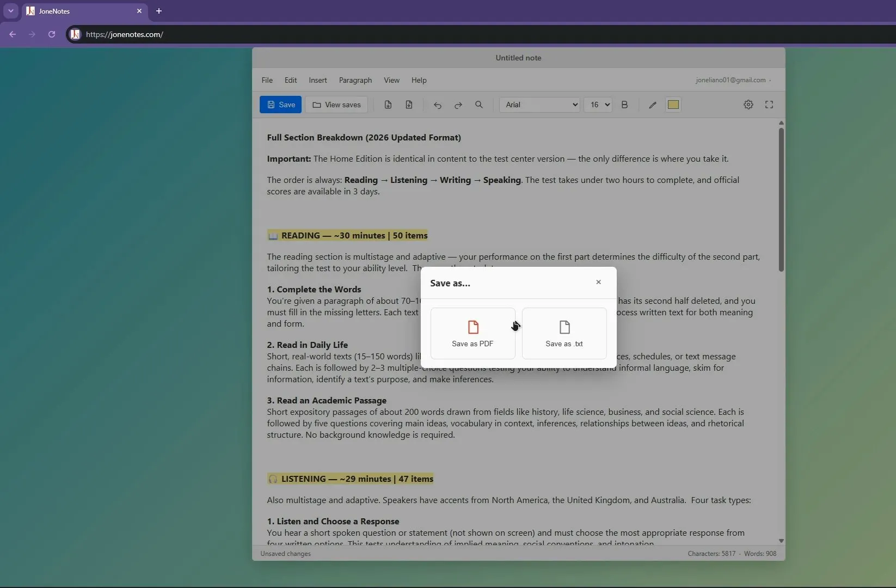Toggle bold formatting
The width and height of the screenshot is (896, 588).
[x=624, y=105]
